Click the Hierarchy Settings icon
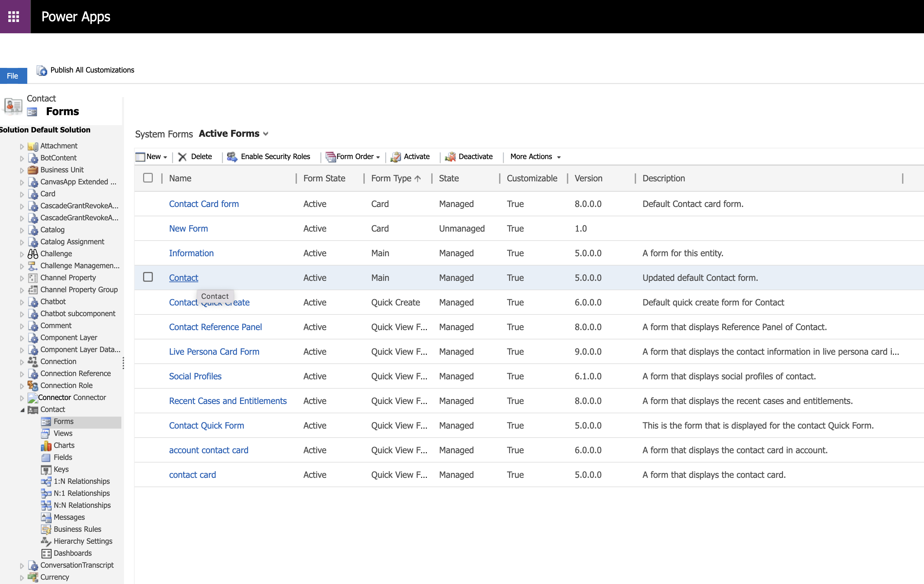Image resolution: width=924 pixels, height=584 pixels. [x=46, y=541]
